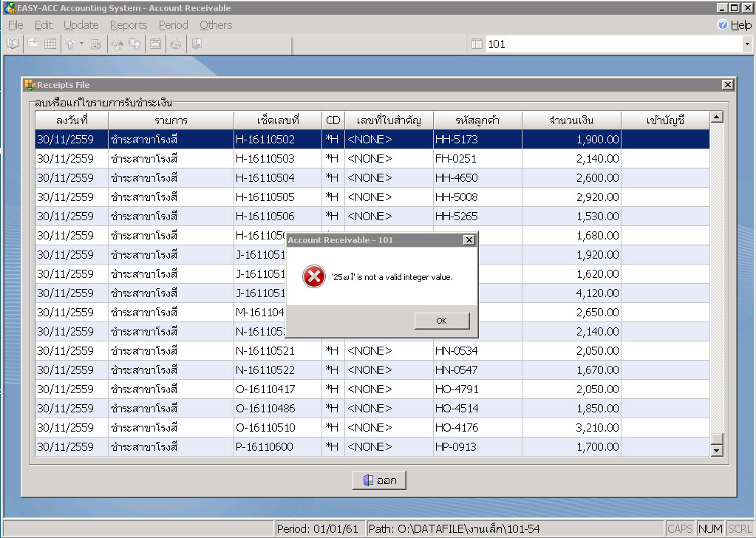
Task: Open the Period menu
Action: pos(173,25)
